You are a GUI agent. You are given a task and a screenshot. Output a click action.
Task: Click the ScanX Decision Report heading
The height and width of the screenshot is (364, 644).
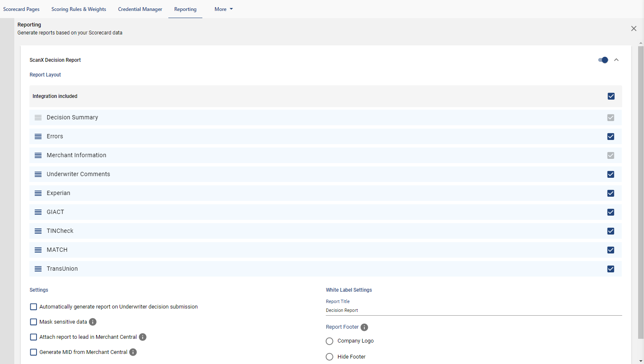tap(55, 60)
